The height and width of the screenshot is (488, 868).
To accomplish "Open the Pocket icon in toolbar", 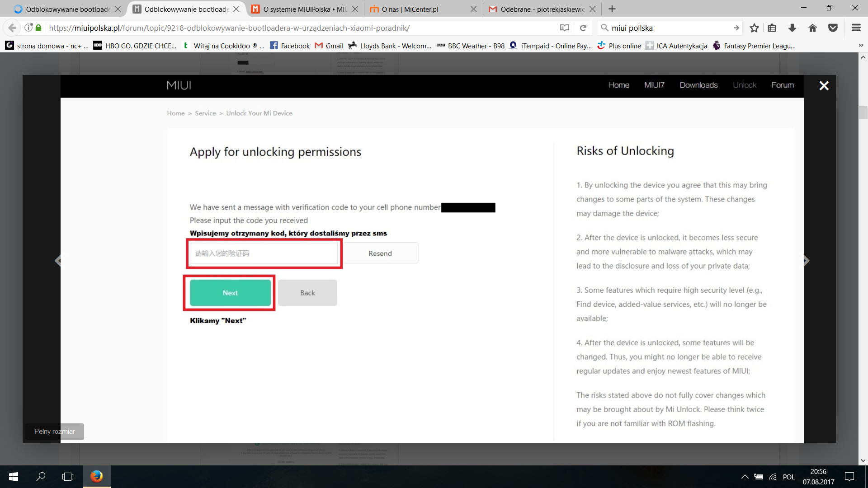I will pos(833,28).
